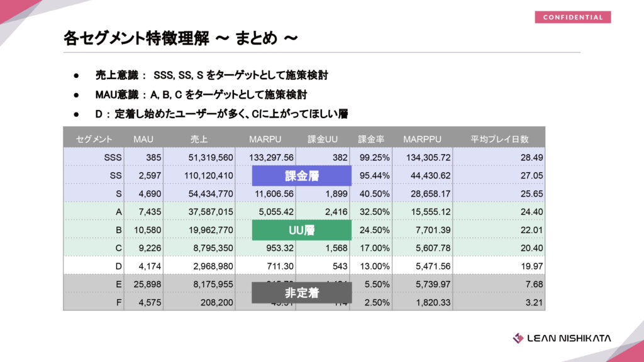Select the purple 課金層 label box
The image size is (644, 362).
point(302,176)
